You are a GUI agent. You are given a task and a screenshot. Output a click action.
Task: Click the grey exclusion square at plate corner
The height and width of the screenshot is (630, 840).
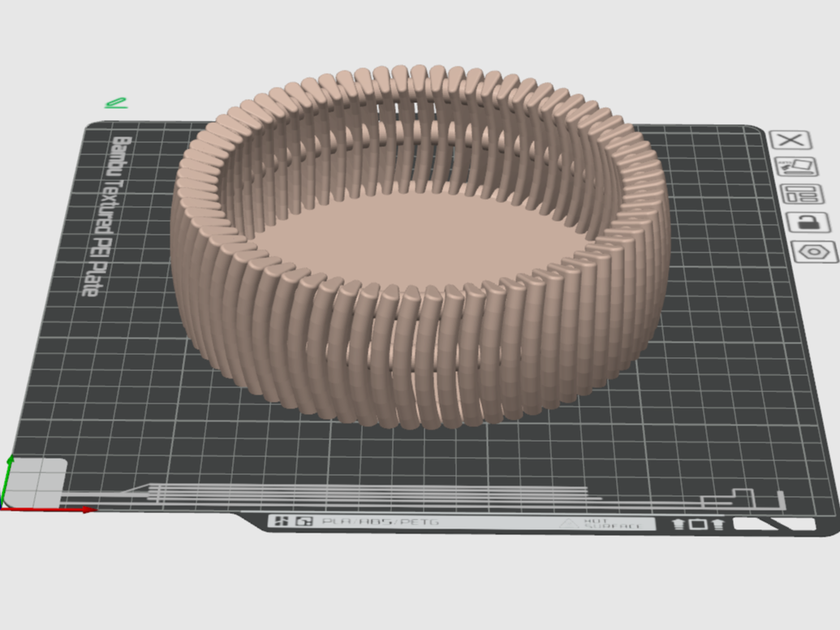36,483
